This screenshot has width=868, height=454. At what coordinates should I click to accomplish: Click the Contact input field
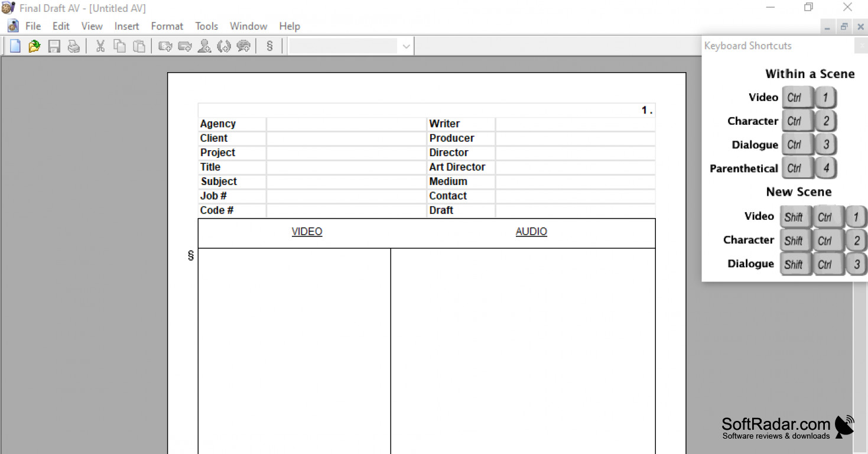pyautogui.click(x=576, y=196)
